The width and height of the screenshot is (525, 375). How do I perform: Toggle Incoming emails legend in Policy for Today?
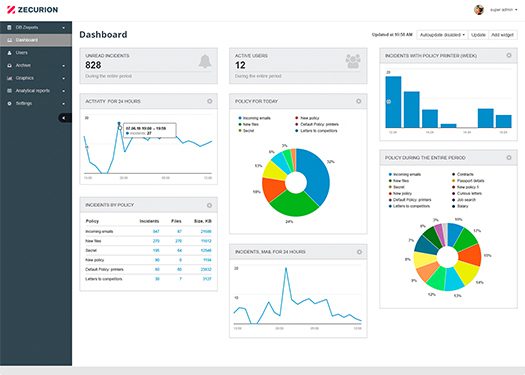coord(254,118)
